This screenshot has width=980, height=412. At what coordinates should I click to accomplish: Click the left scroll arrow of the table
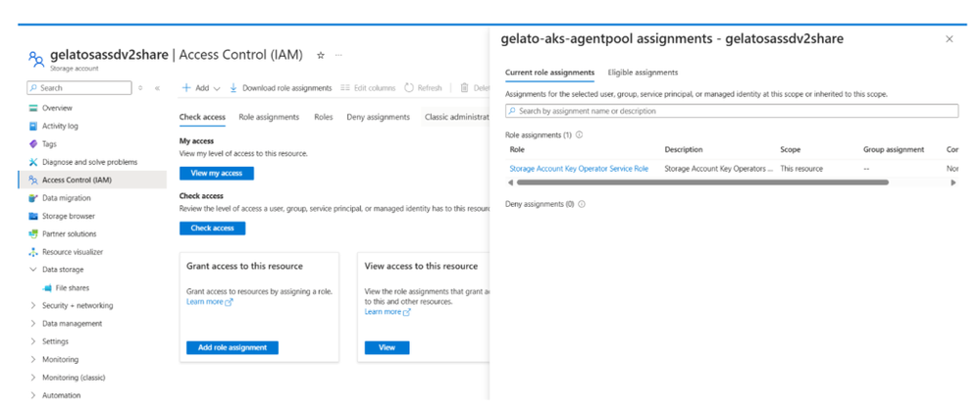[510, 182]
